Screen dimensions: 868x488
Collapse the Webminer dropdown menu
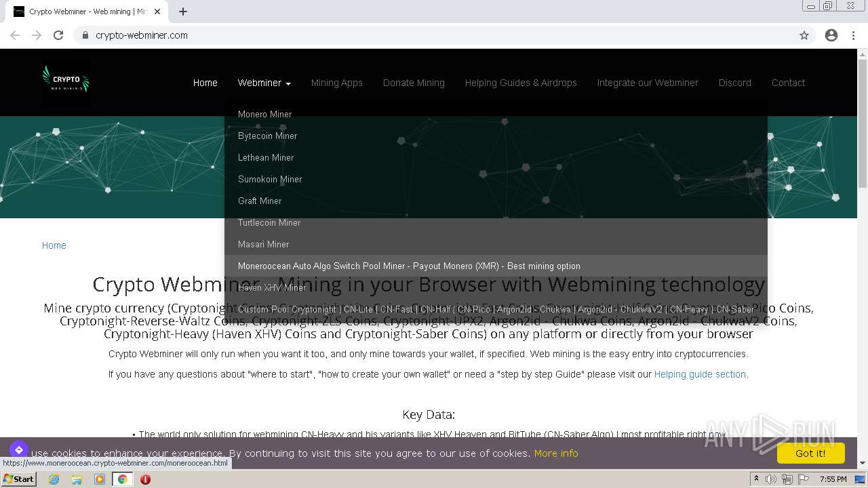[x=264, y=83]
